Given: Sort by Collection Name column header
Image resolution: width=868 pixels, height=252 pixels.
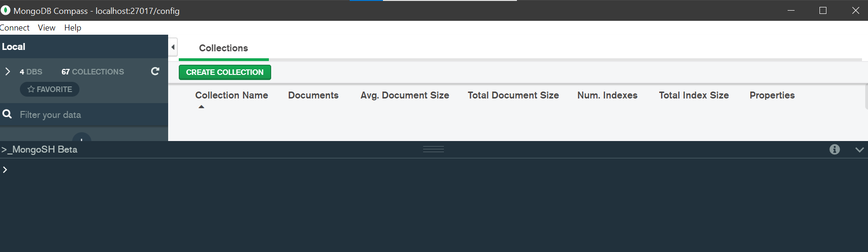Looking at the screenshot, I should (x=231, y=95).
